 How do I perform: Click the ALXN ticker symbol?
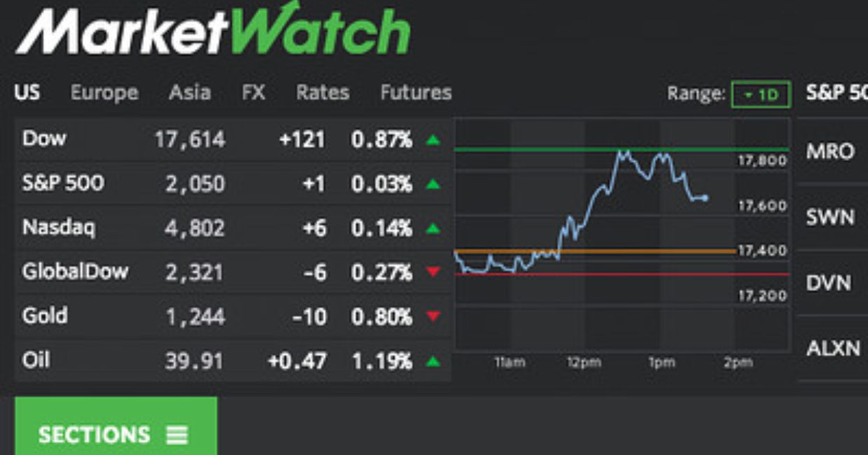coord(833,348)
